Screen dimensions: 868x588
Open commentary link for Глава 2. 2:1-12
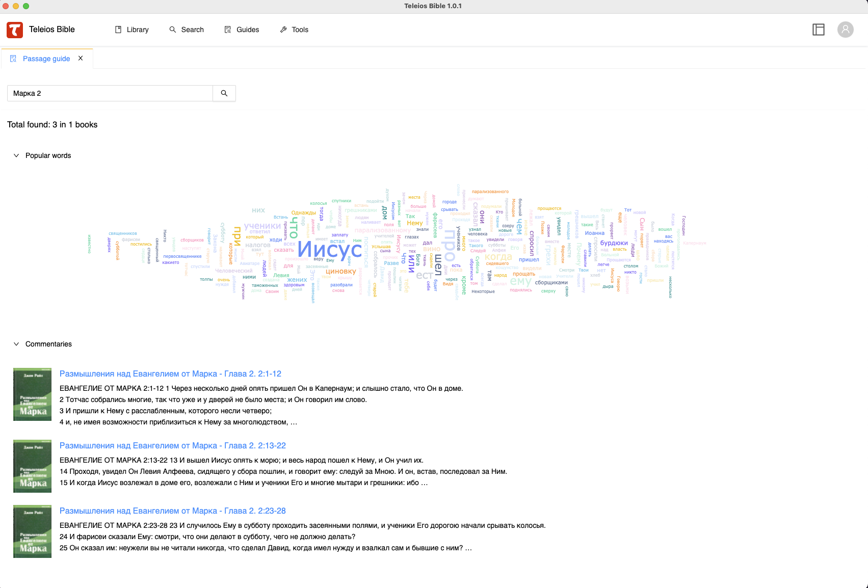170,373
